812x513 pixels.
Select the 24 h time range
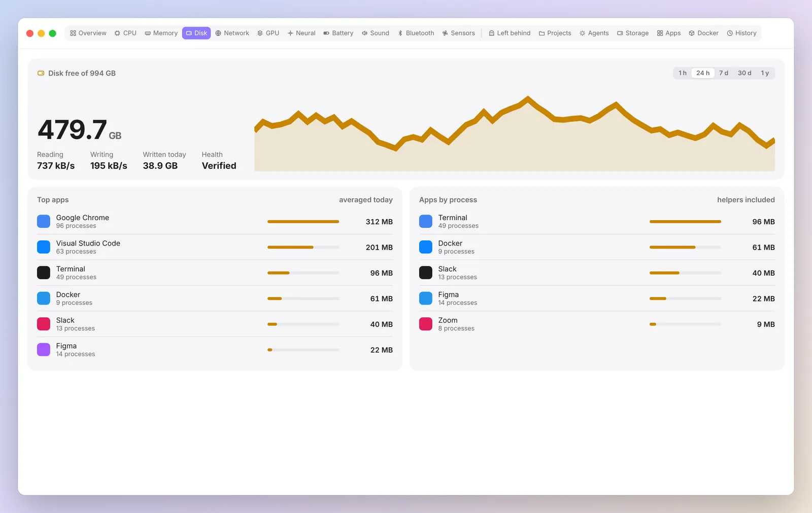703,73
